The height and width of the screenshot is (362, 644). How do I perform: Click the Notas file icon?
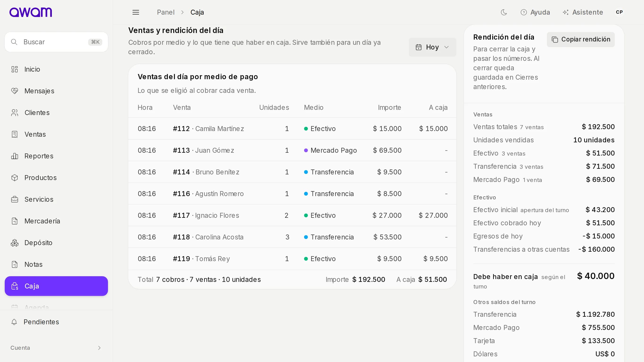(x=15, y=264)
